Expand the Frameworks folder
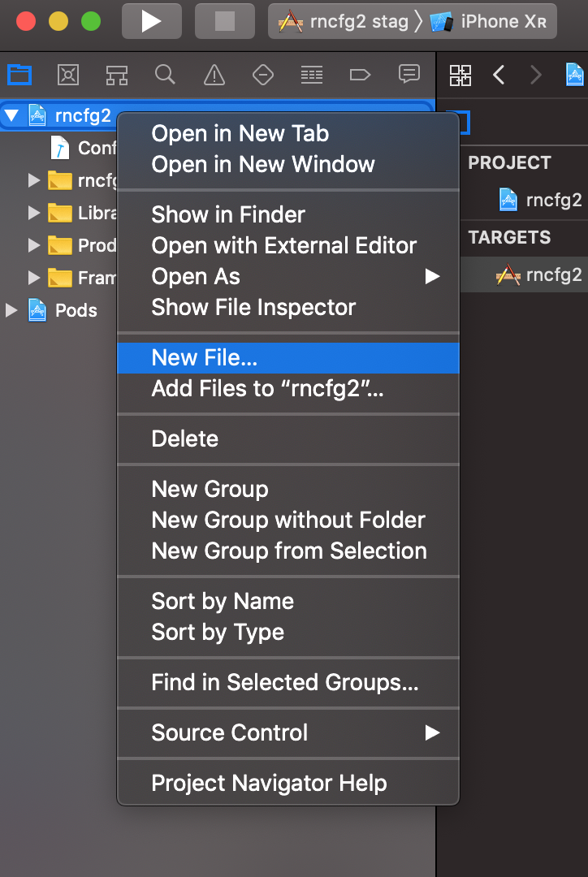Screen dimensions: 588x877 [x=34, y=278]
